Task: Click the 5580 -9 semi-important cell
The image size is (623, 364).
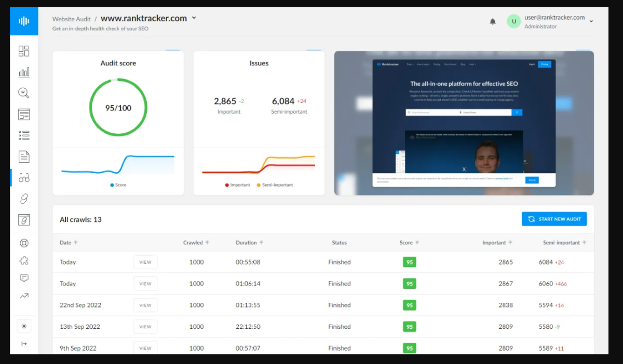Action: click(x=549, y=327)
